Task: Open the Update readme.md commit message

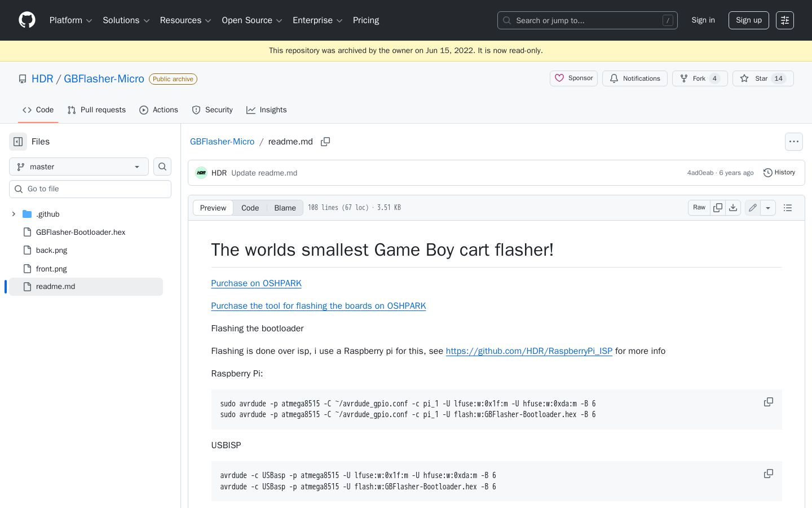Action: click(x=264, y=173)
